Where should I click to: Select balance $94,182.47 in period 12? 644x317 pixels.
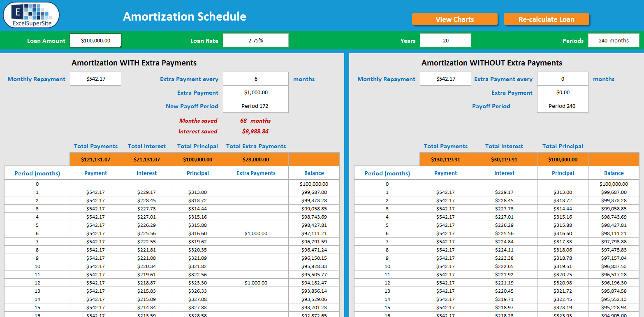tap(314, 283)
